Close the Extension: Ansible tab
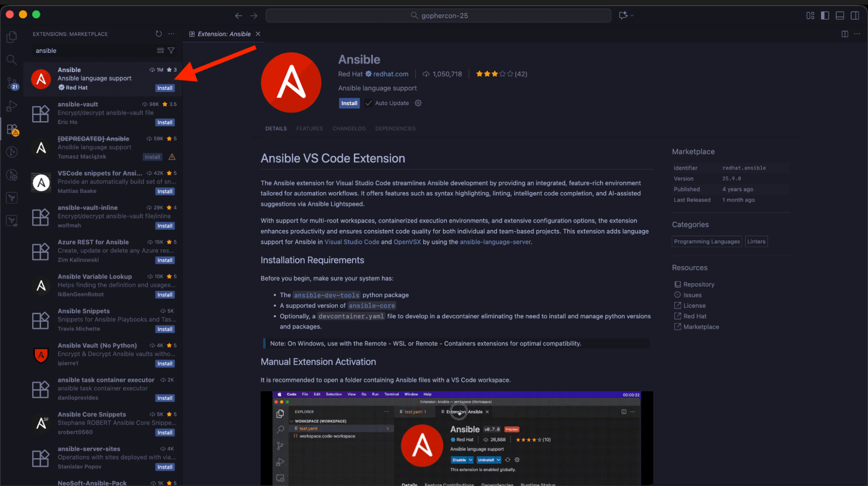This screenshot has height=486, width=868. pyautogui.click(x=258, y=34)
